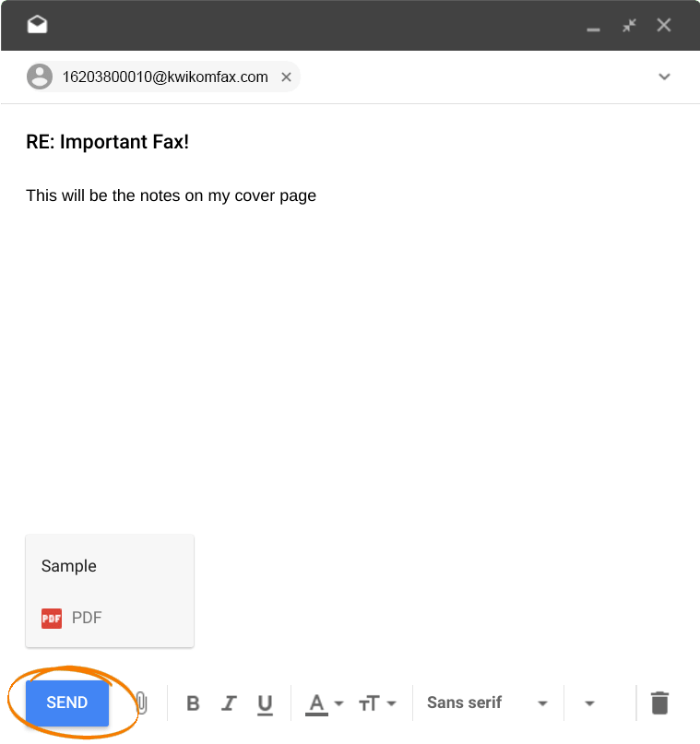Toggle the compose window full-screen arrows icon
The width and height of the screenshot is (700, 744).
pyautogui.click(x=629, y=25)
